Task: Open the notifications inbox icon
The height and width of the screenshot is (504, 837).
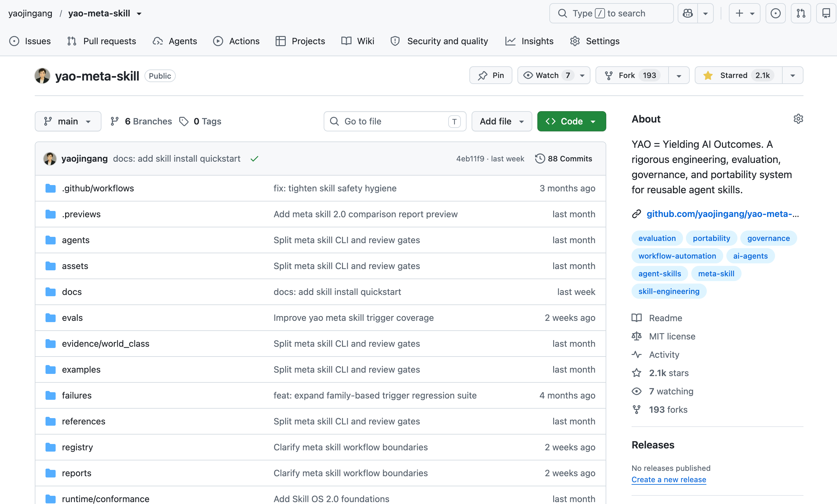Action: click(826, 13)
